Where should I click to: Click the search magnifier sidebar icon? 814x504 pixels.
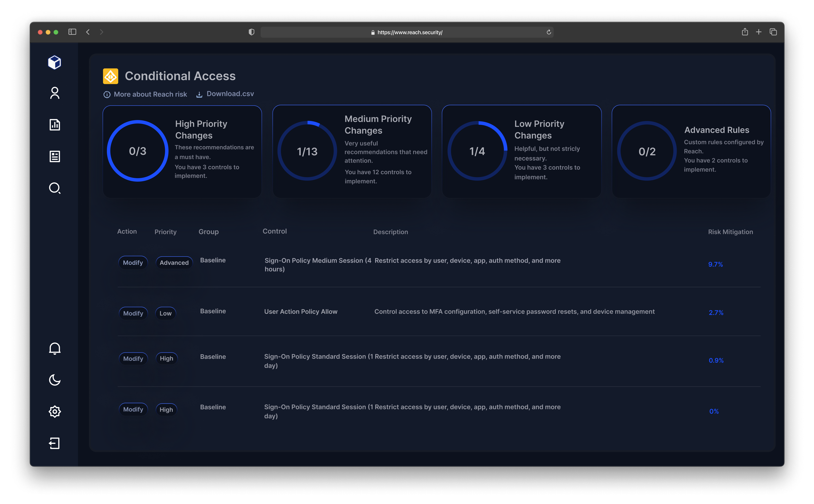click(55, 188)
